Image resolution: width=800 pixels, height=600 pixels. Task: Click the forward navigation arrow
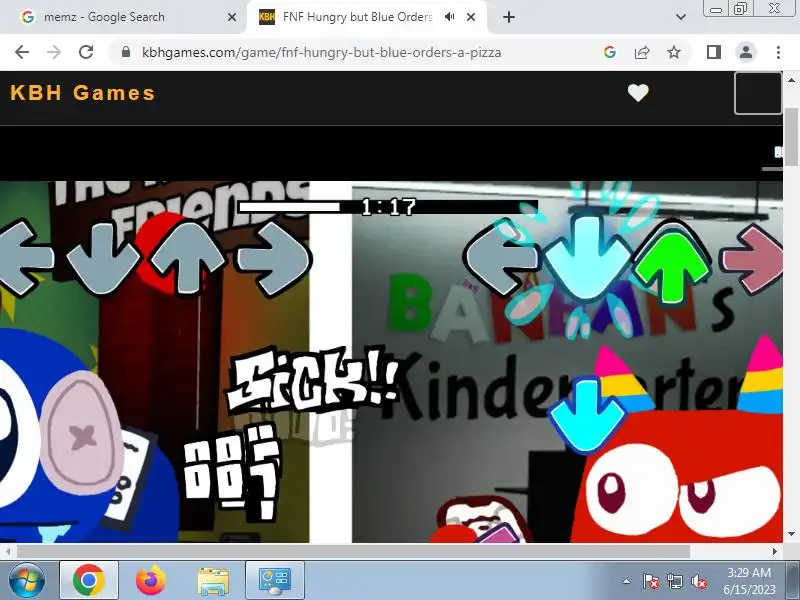54,52
